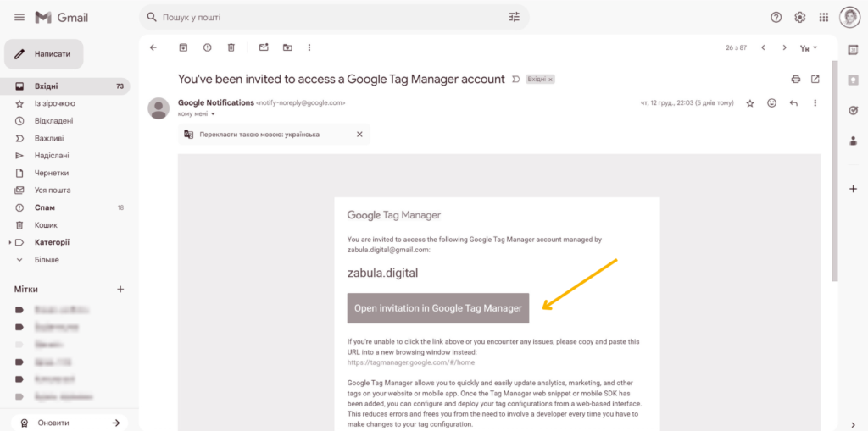The image size is (868, 431).
Task: Click the email subject heading
Action: pyautogui.click(x=342, y=79)
